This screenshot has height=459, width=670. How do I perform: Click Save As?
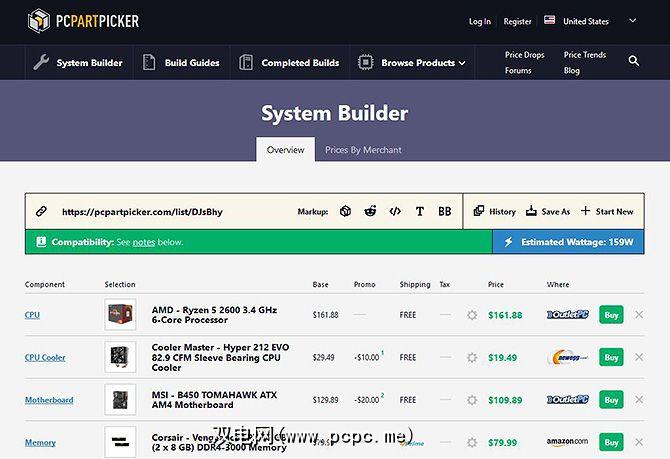click(548, 211)
